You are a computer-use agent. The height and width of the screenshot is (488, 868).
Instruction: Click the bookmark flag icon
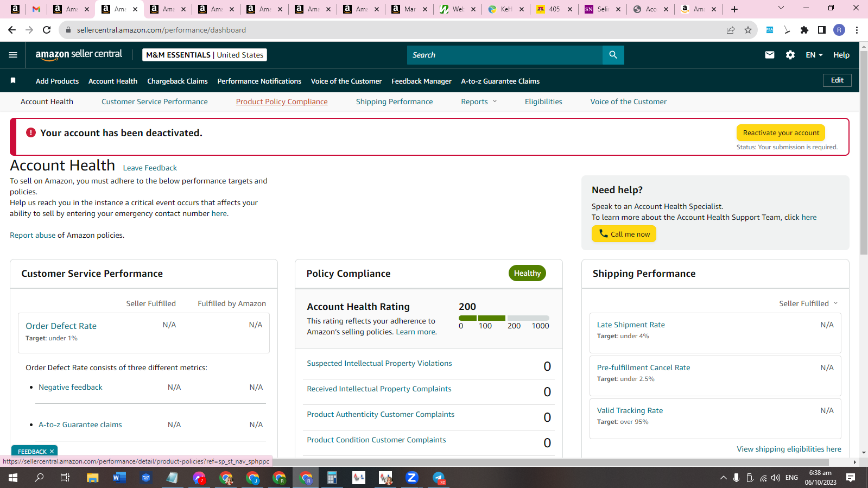[13, 80]
